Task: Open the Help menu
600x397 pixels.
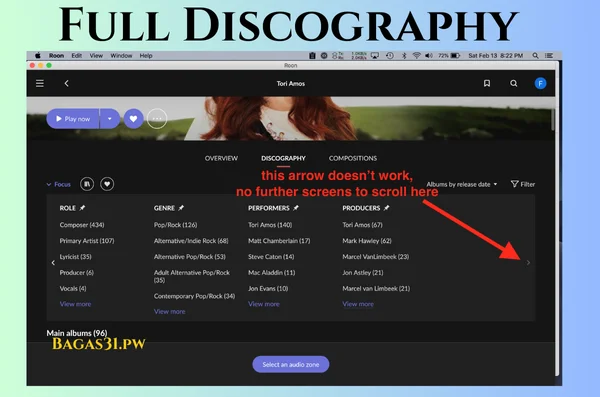Action: click(x=146, y=56)
